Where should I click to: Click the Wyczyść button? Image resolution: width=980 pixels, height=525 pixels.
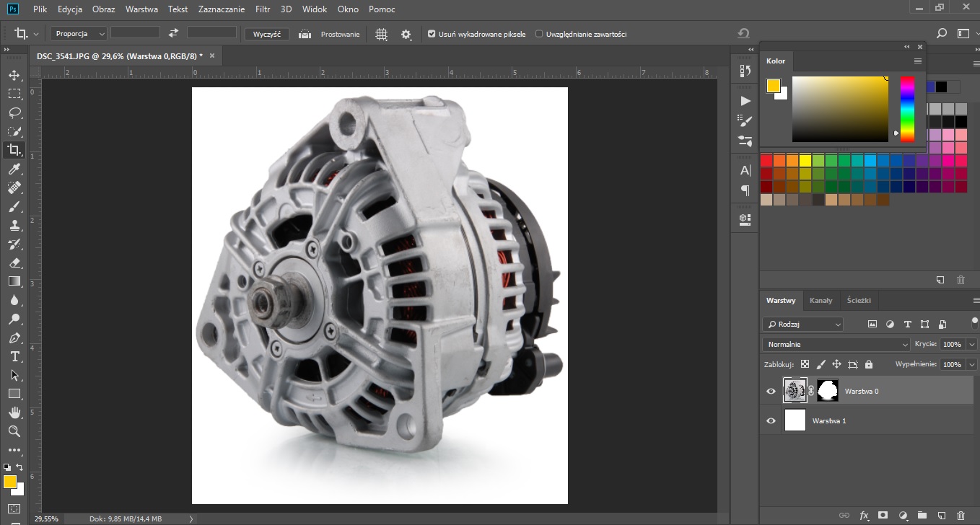coord(266,34)
